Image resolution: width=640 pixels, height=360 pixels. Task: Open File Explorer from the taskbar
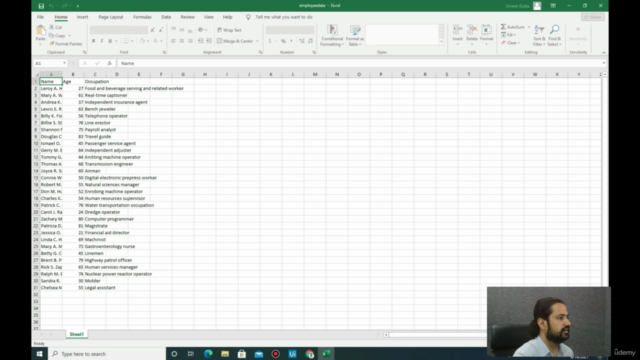[x=225, y=354]
